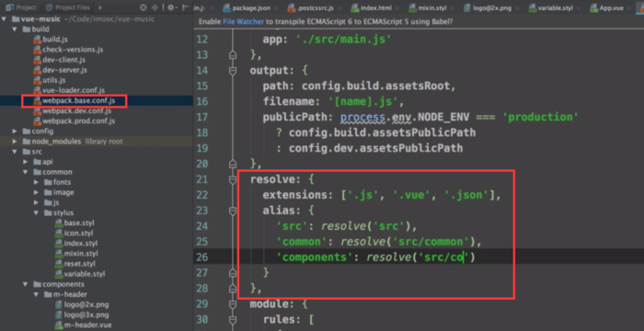Open the mixin.styl editor tab

[427, 8]
